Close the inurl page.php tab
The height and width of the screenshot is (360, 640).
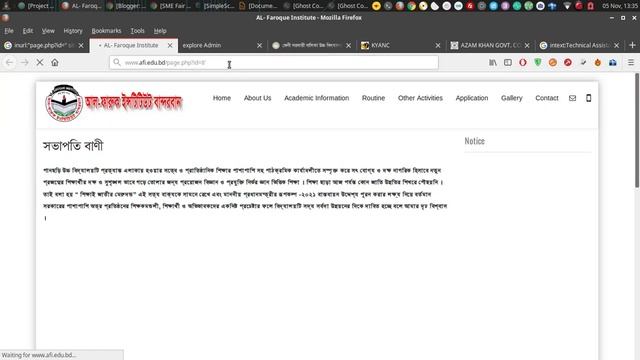pyautogui.click(x=81, y=45)
